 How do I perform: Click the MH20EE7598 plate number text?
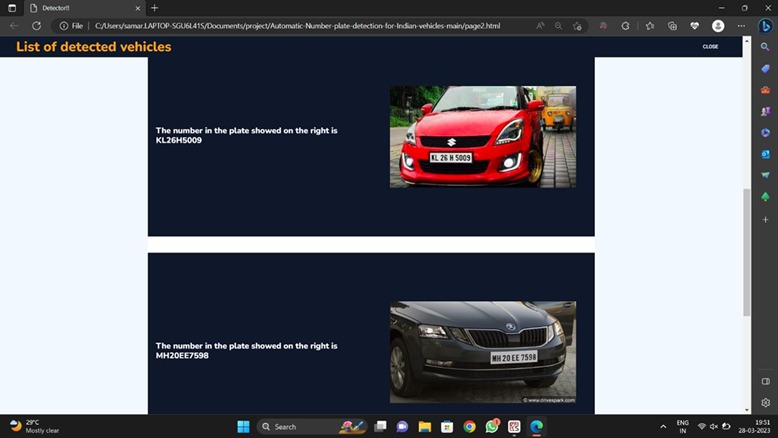(182, 356)
